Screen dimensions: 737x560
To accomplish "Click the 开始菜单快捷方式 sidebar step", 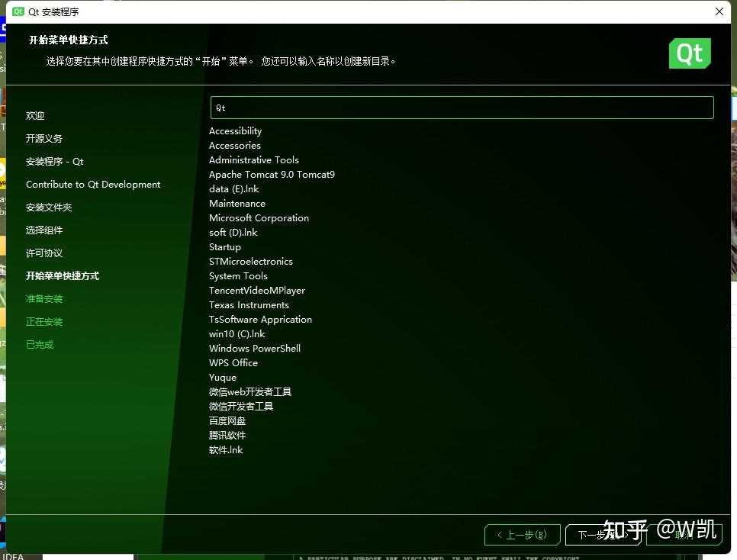I will (63, 276).
